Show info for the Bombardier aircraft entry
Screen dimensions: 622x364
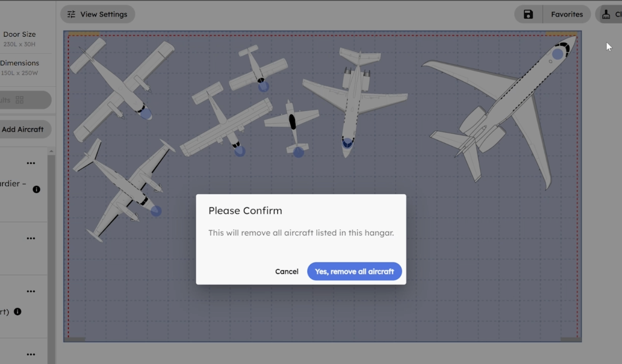click(x=36, y=189)
